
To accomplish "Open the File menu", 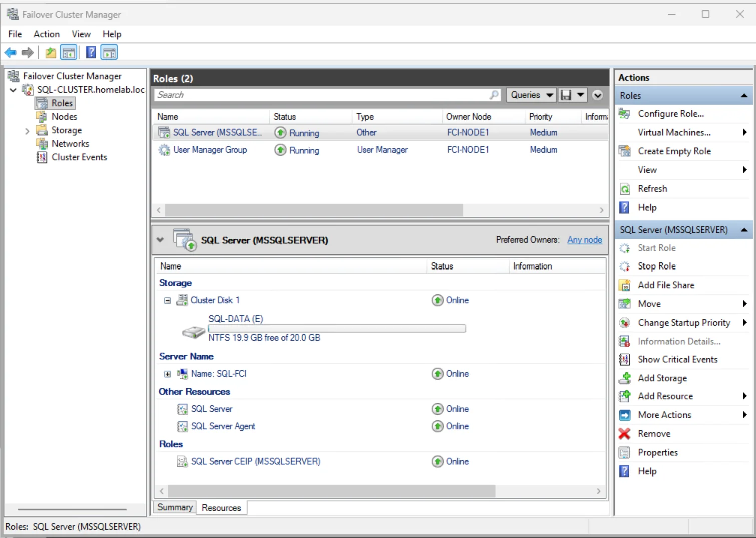I will point(15,34).
